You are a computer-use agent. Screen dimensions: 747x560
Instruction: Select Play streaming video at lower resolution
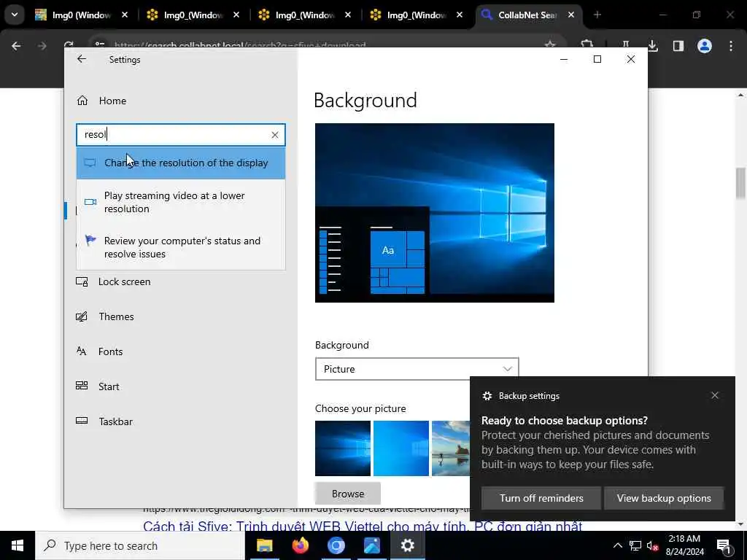click(x=181, y=202)
